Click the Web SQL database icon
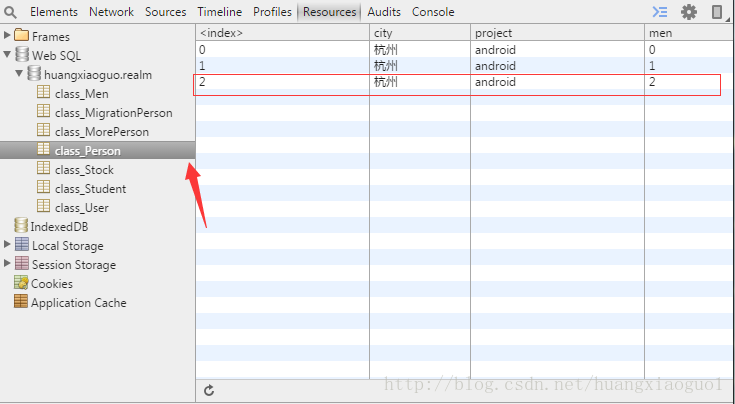The width and height of the screenshot is (735, 404). (22, 54)
